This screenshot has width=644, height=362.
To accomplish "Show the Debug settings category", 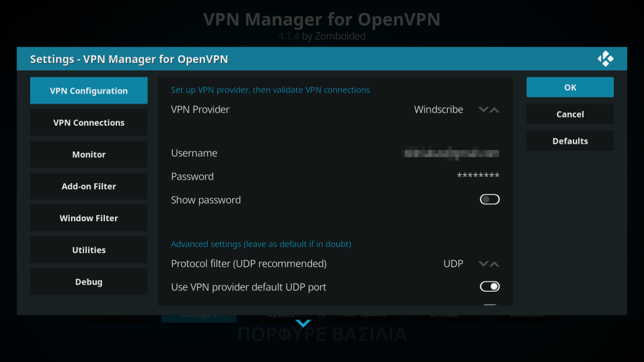I will click(89, 282).
